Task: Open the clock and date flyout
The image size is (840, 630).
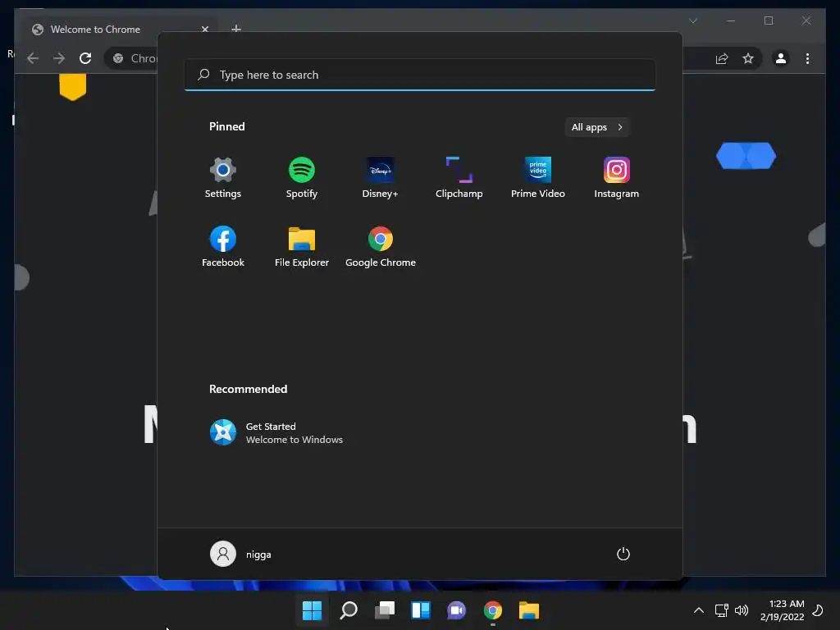Action: pos(782,610)
